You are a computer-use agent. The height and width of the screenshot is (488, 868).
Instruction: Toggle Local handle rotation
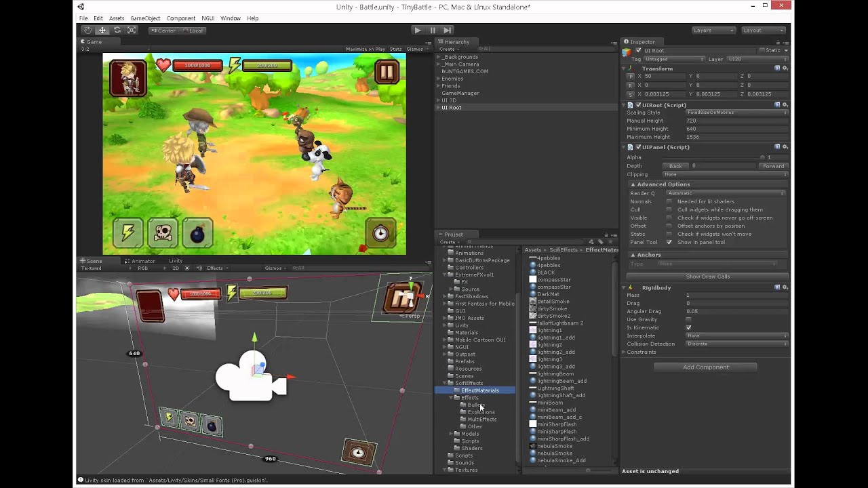coord(193,30)
